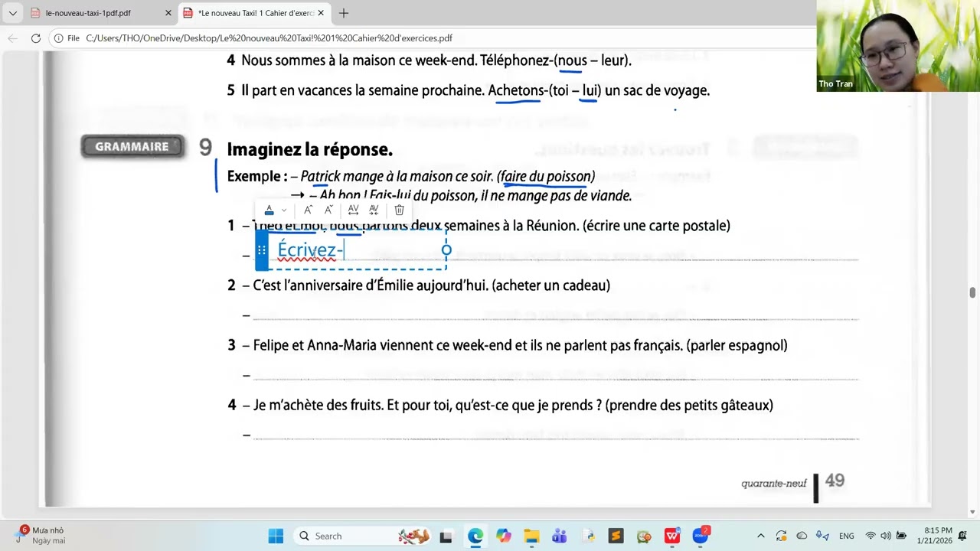Screen dimensions: 980x551
Task: Open Sublime Text from the taskbar
Action: pyautogui.click(x=616, y=536)
